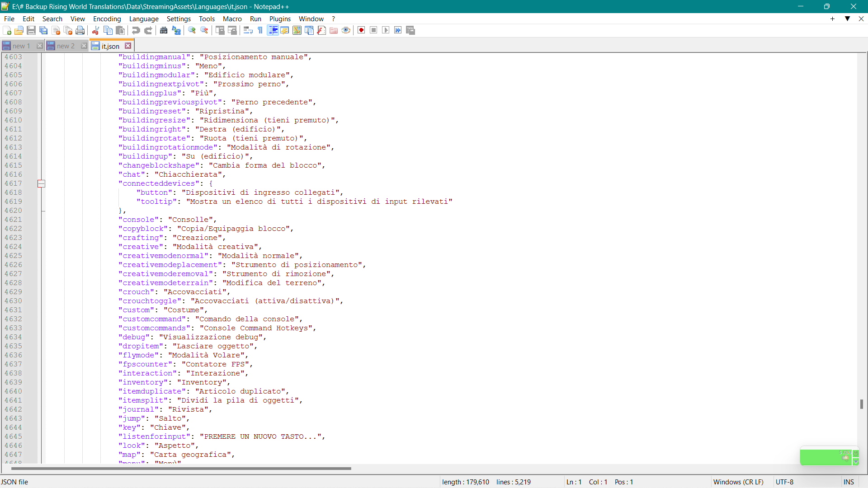Toggle Show All Characters pilcrow icon
This screenshot has height=488, width=868.
[x=260, y=30]
